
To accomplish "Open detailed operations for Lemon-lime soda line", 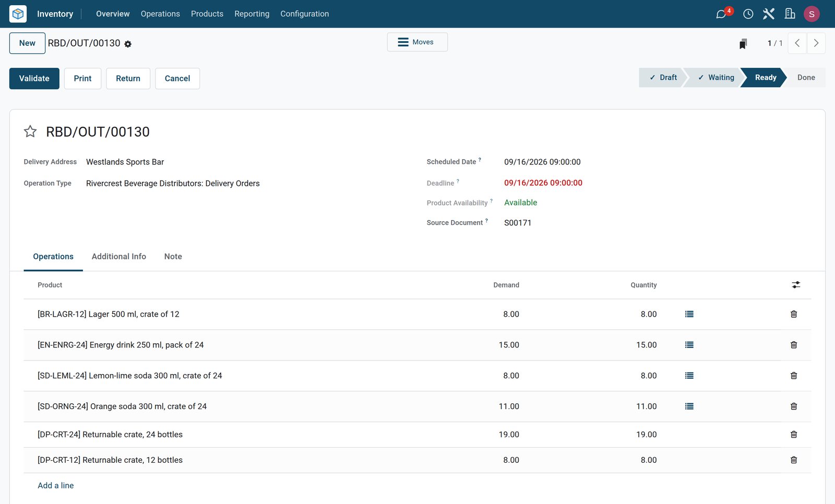I will click(x=689, y=376).
